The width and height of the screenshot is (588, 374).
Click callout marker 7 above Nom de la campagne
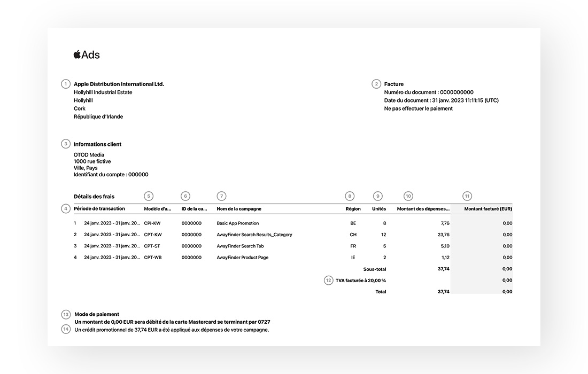(221, 196)
